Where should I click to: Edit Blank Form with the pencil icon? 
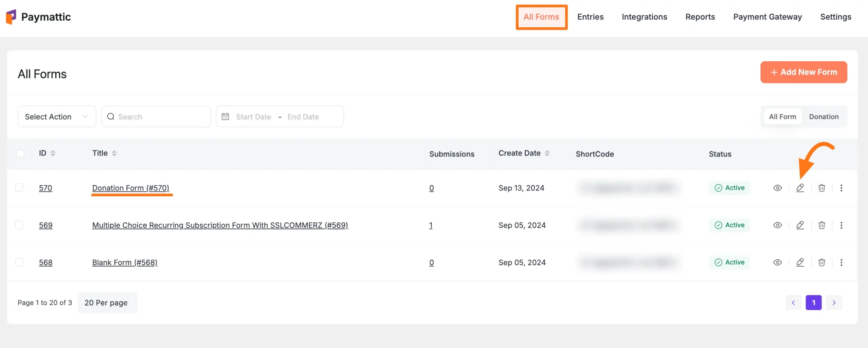pyautogui.click(x=800, y=262)
